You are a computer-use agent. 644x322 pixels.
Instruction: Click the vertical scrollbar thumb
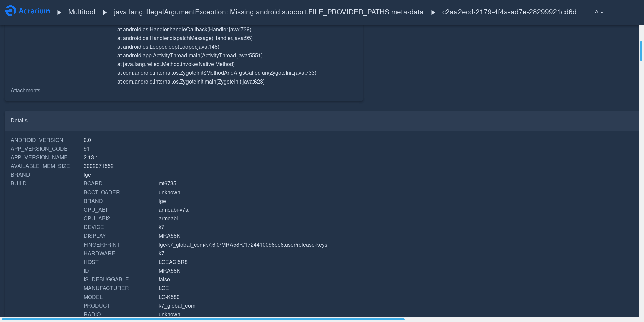tap(641, 51)
